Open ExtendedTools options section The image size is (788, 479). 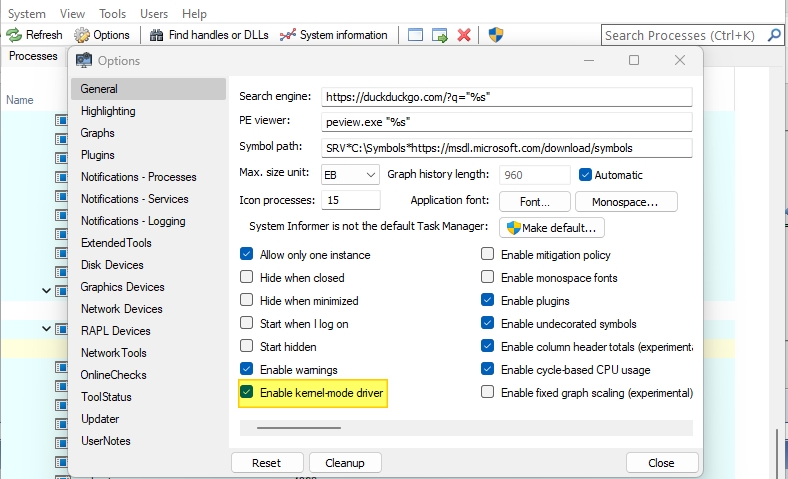pos(148,243)
